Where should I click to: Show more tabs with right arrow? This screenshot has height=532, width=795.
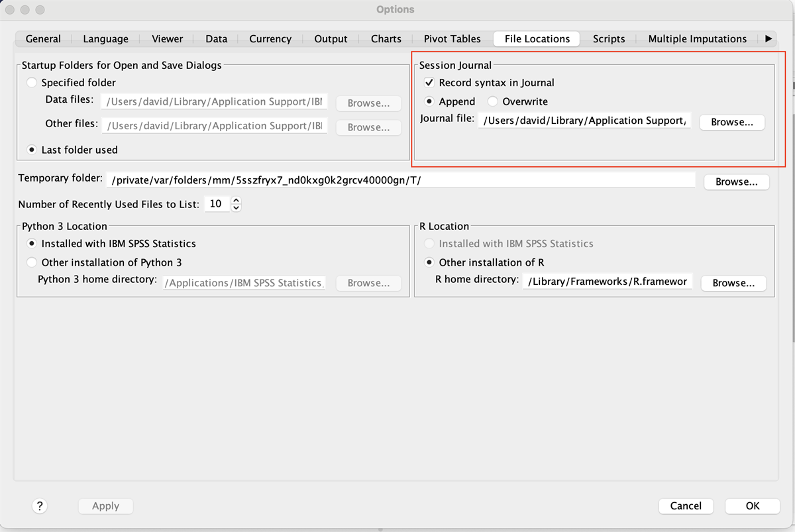[768, 39]
